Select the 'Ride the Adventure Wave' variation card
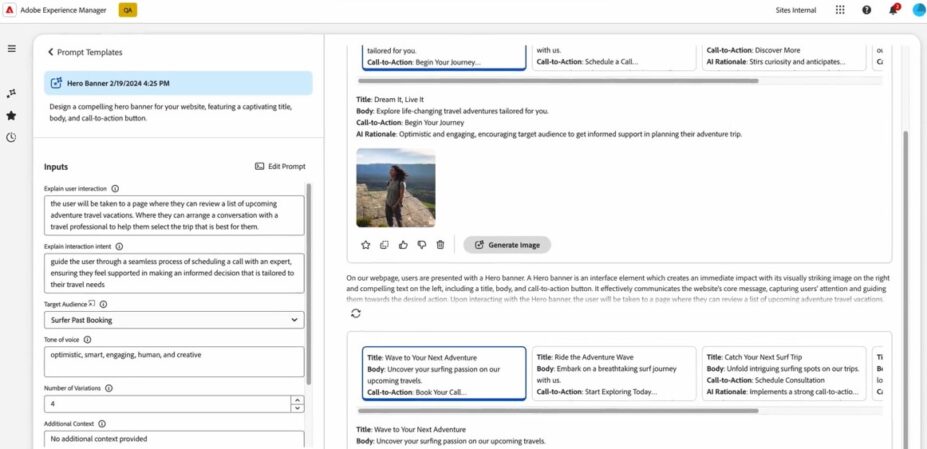 tap(613, 373)
